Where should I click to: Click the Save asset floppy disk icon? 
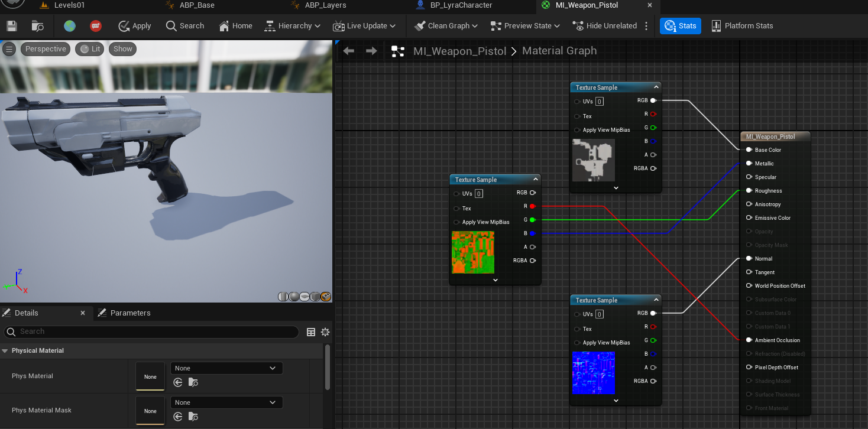[x=11, y=26]
